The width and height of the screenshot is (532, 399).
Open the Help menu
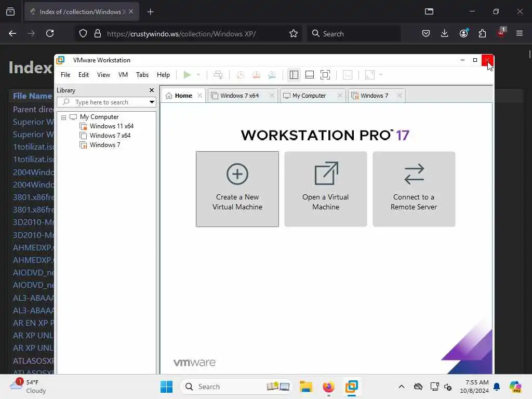pos(163,75)
